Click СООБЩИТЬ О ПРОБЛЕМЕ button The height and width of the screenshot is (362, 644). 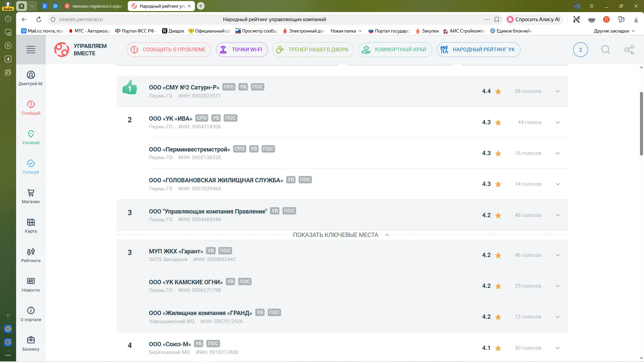169,50
